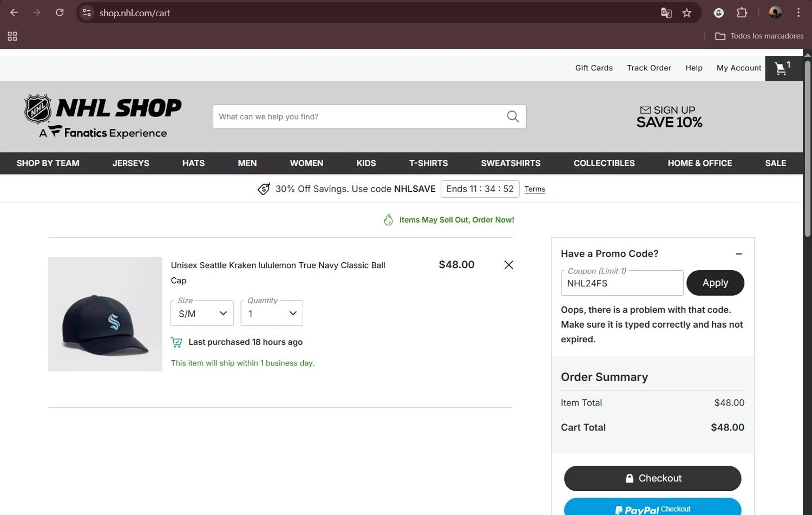
Task: Open the Chrome three-dot menu
Action: (x=798, y=12)
